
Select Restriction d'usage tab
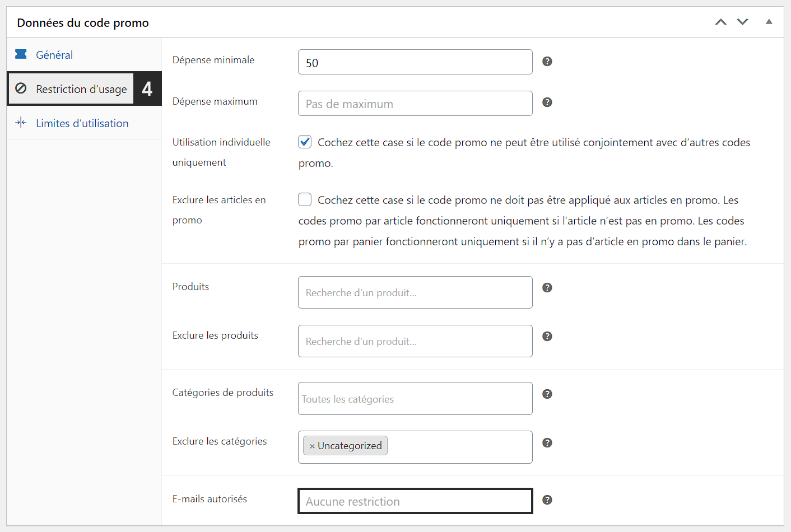tap(84, 88)
